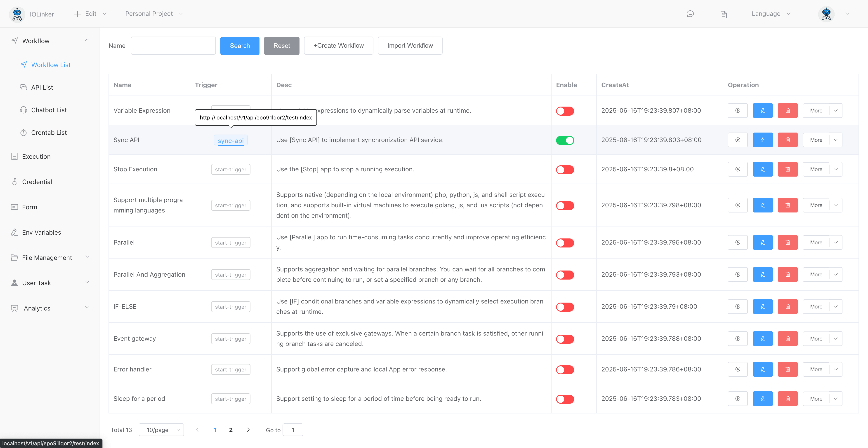Image resolution: width=868 pixels, height=448 pixels.
Task: Disable the Sync API workflow toggle
Action: pos(565,140)
